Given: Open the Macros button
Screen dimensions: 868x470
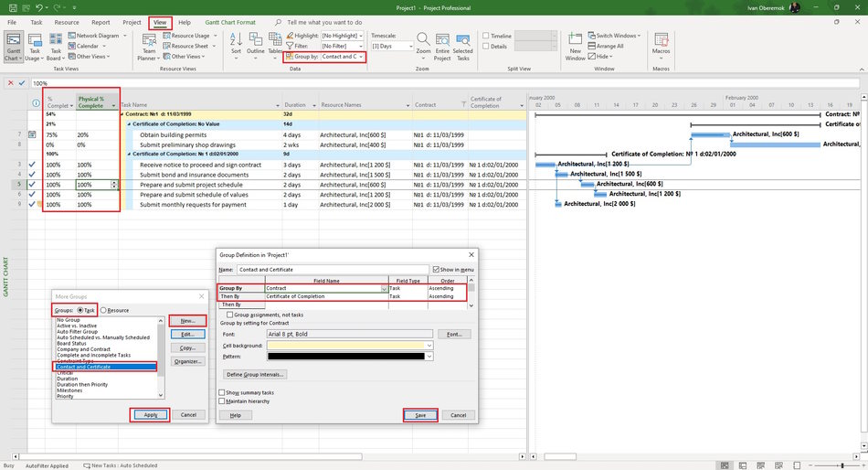Looking at the screenshot, I should tap(661, 44).
